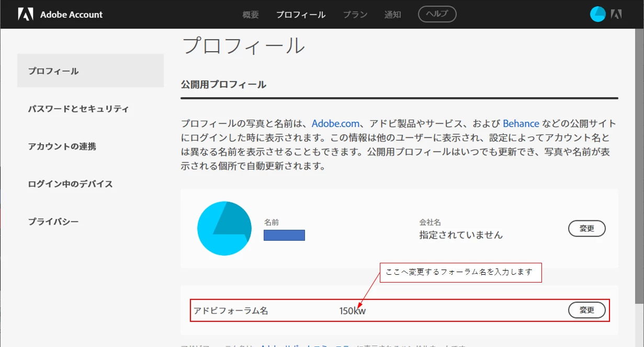
Task: Click the アドビフォーラム名 label
Action: click(x=231, y=311)
